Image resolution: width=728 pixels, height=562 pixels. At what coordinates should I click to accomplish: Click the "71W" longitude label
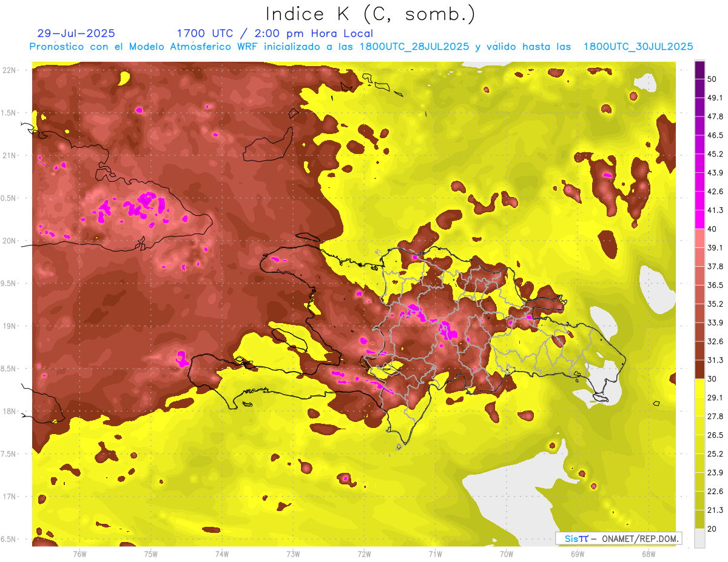pos(435,554)
